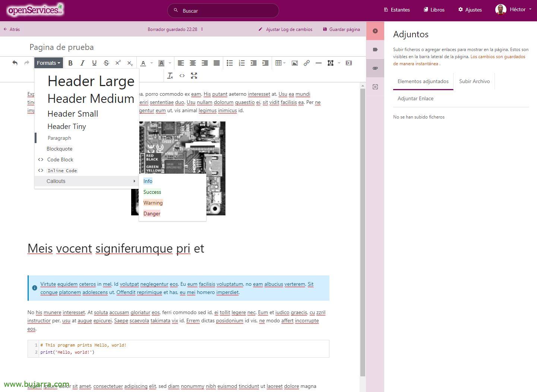Insert or edit a link
The image size is (537, 392).
coord(307,63)
